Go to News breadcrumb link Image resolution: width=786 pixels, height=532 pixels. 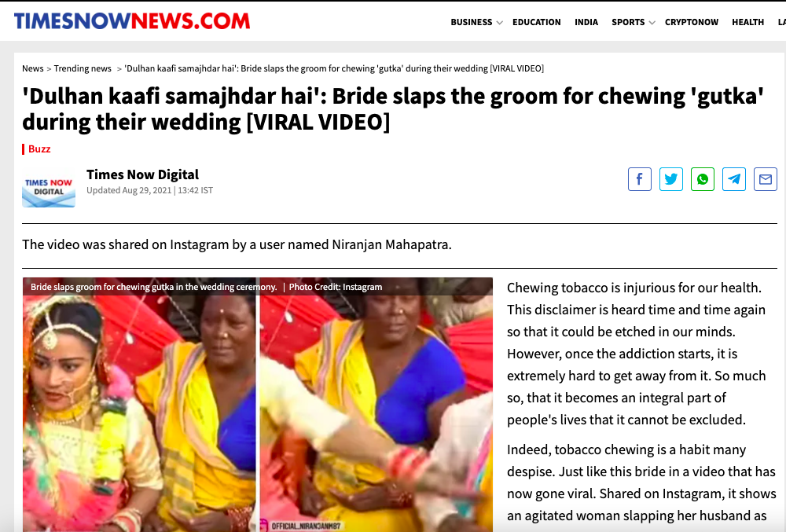[32, 68]
